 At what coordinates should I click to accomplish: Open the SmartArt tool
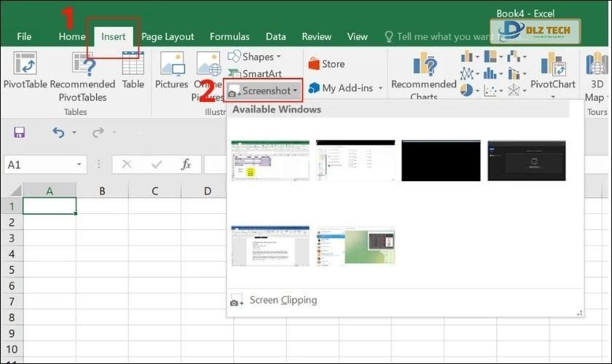pos(255,74)
